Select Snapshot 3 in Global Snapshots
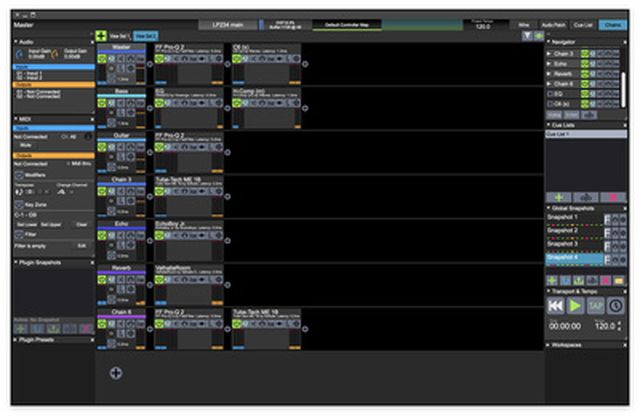The image size is (640, 418). pyautogui.click(x=574, y=244)
